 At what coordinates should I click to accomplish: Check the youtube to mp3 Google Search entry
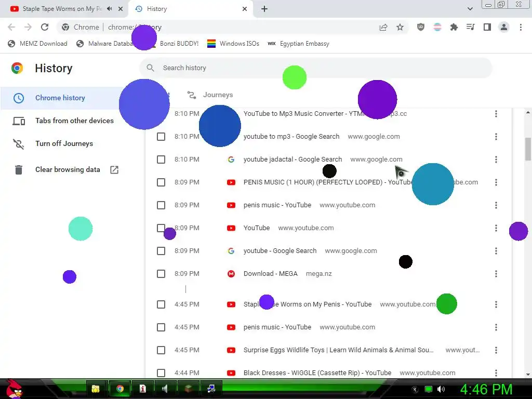[x=161, y=137]
